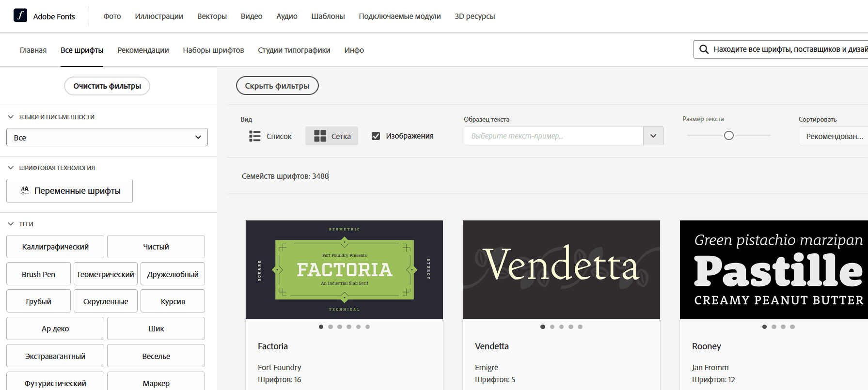
Task: Open the sample text dropdown arrow
Action: (x=653, y=136)
